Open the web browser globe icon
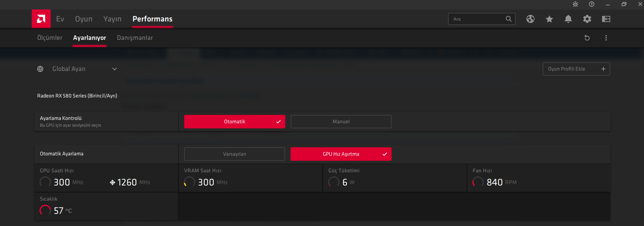Viewport: 644px width, 226px height. pos(530,19)
